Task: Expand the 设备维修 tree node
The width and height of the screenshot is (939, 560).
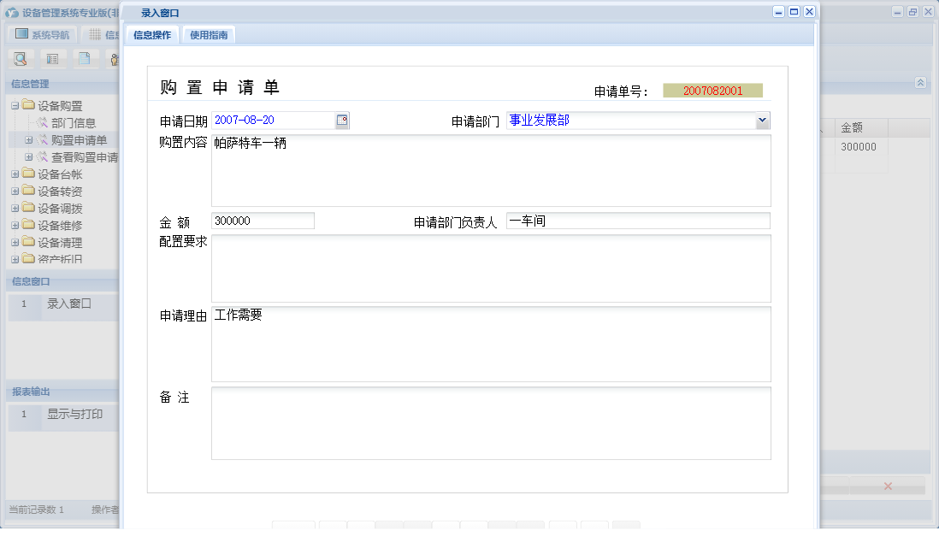Action: 15,226
